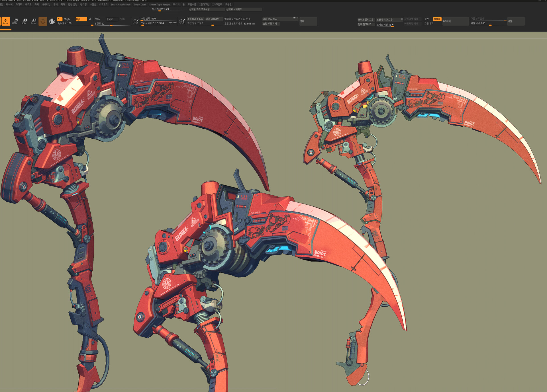Toggle the Mrgb mode button
547x392 pixels.
pos(67,19)
